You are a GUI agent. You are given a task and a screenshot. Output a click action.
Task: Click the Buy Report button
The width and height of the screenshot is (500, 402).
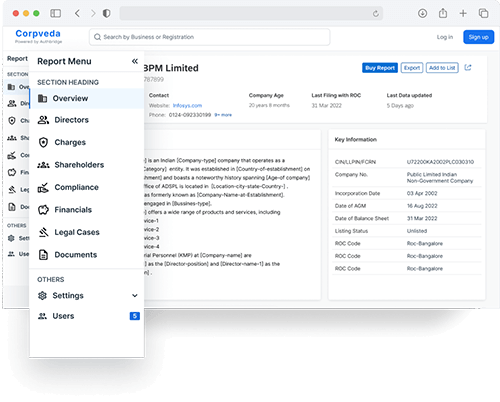point(380,68)
